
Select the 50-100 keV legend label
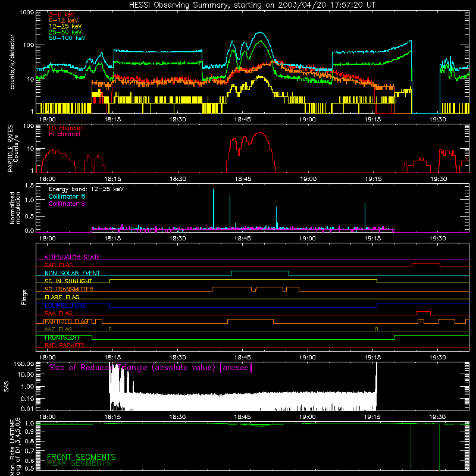pos(67,37)
